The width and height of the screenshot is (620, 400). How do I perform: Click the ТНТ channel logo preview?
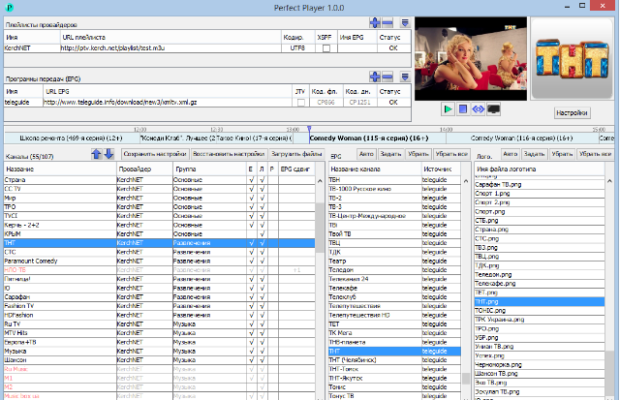(x=572, y=58)
